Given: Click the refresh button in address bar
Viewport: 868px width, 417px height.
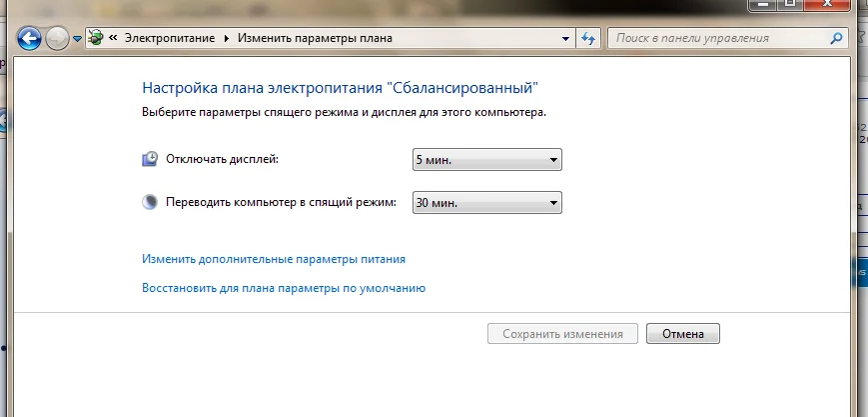Looking at the screenshot, I should pos(588,38).
